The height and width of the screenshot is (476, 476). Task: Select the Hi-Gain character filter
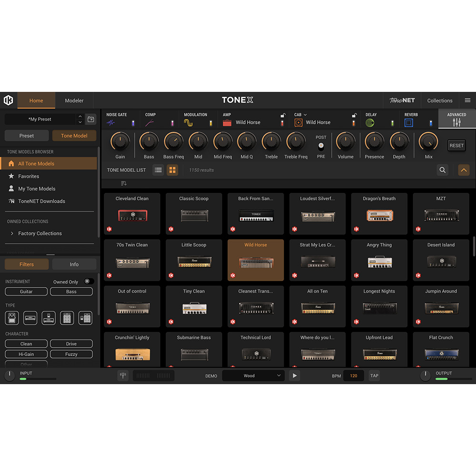26,354
